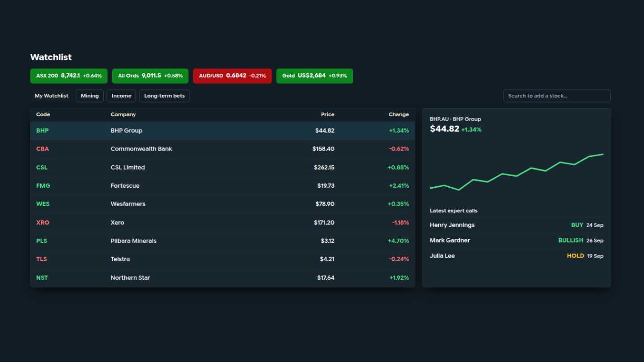
Task: Click the BHP.AU · BHP Group heading
Action: [455, 119]
